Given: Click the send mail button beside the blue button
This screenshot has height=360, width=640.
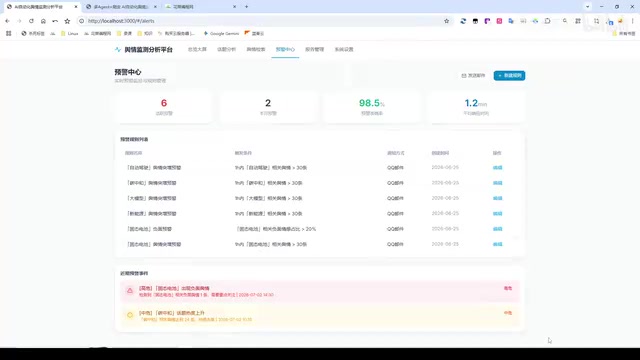Looking at the screenshot, I should [x=473, y=76].
